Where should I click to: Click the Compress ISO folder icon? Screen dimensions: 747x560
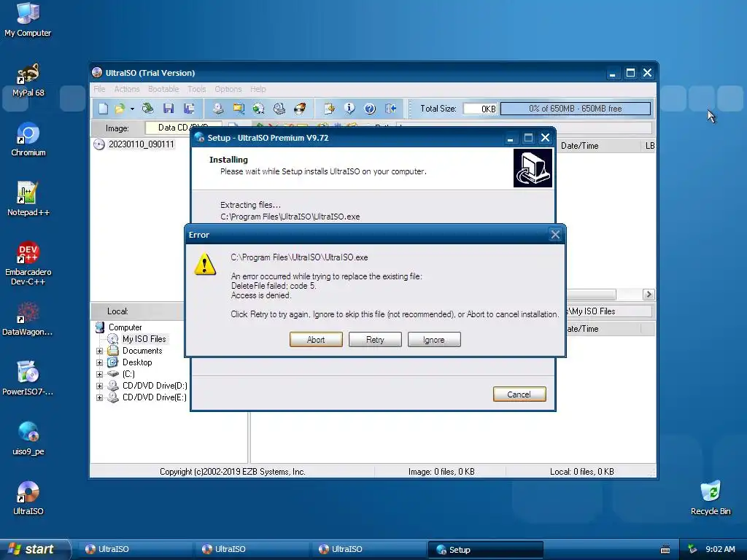[x=239, y=109]
